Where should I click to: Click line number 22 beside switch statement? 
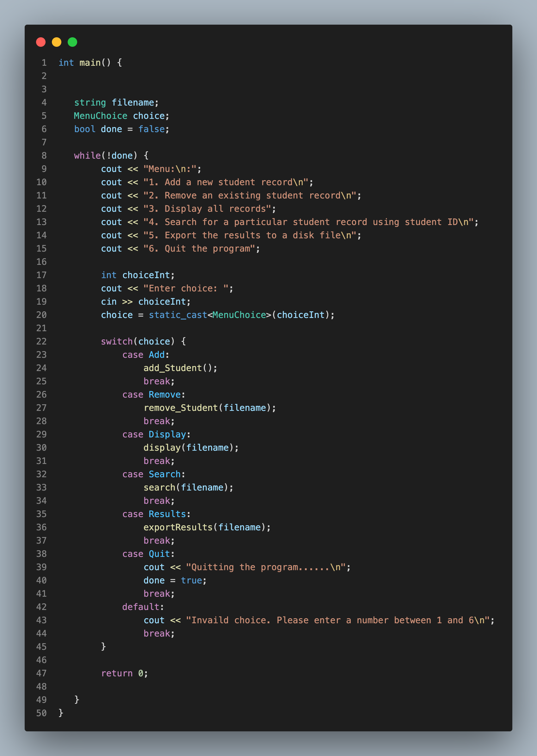[x=42, y=341]
